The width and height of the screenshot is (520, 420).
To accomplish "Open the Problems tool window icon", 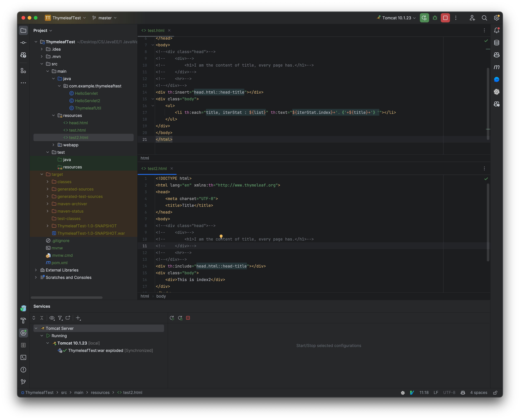I will [23, 370].
